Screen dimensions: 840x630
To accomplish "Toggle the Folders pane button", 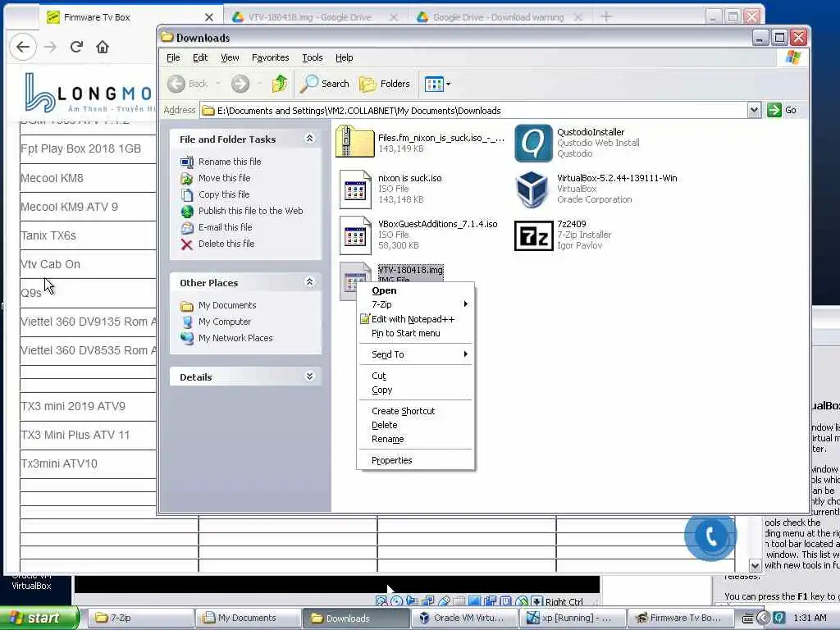I will click(x=385, y=84).
